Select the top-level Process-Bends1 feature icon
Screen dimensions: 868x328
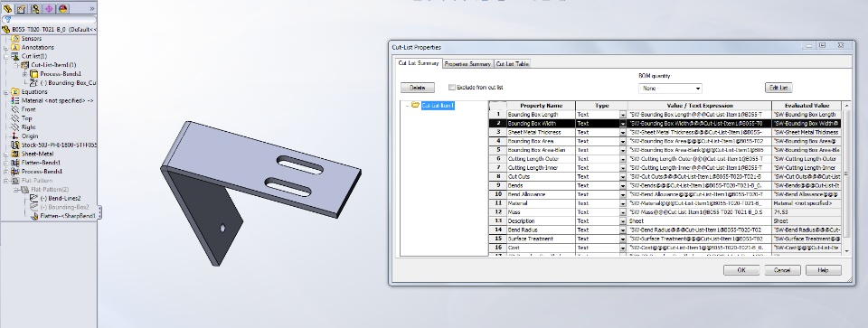point(15,172)
